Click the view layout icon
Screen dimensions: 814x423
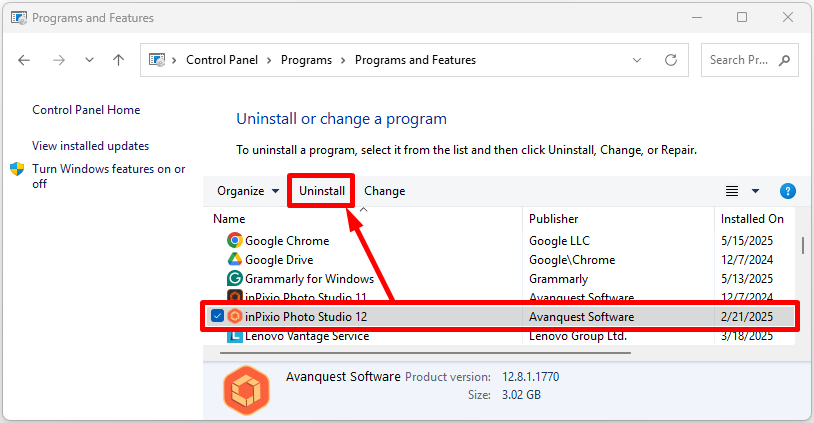(732, 192)
